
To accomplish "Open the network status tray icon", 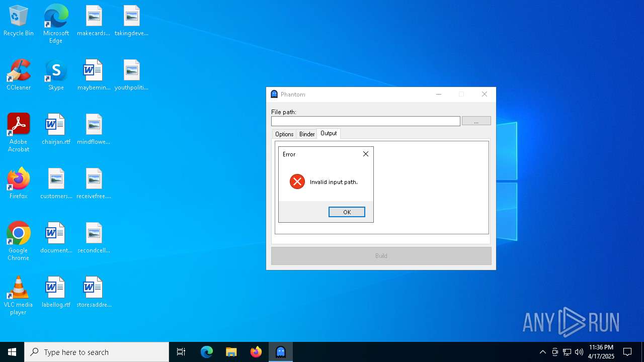I will coord(567,352).
